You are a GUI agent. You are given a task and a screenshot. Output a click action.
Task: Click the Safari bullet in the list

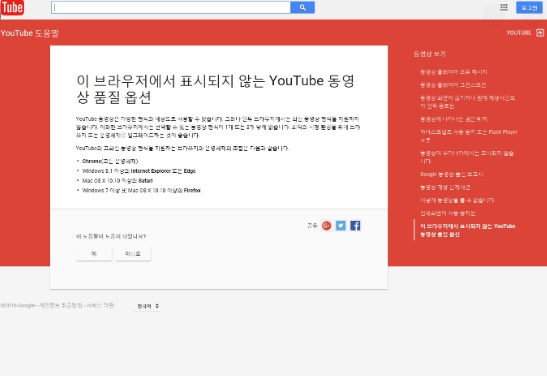117,181
